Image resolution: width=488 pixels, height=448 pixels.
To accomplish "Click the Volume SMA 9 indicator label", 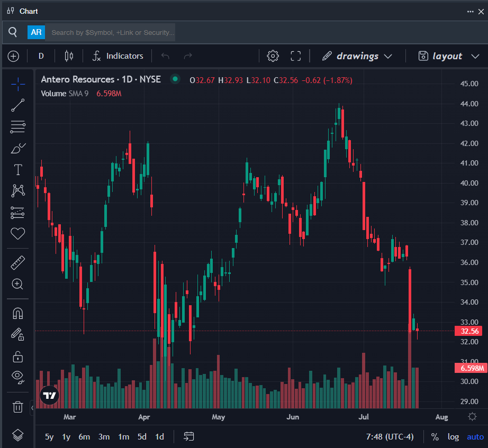I will (65, 94).
